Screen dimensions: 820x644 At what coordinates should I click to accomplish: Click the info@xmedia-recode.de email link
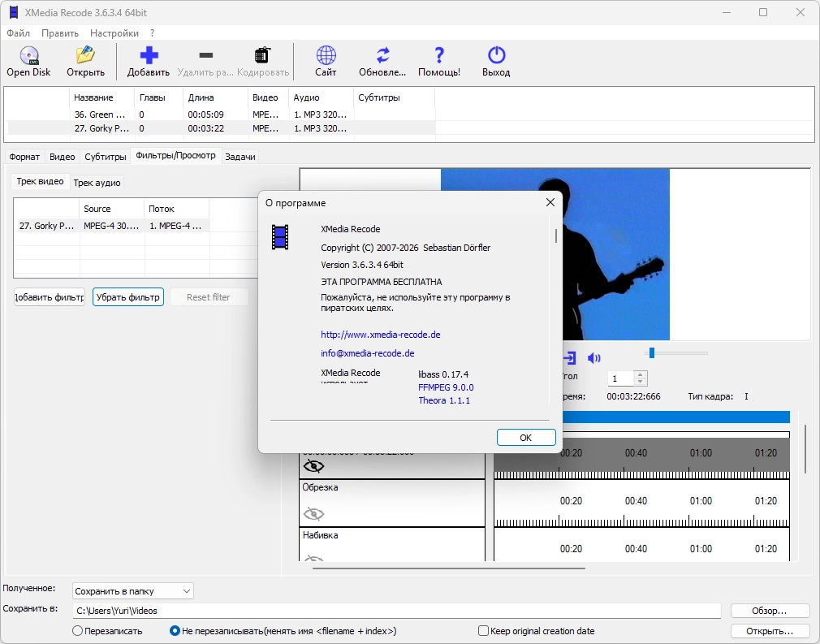[x=368, y=353]
